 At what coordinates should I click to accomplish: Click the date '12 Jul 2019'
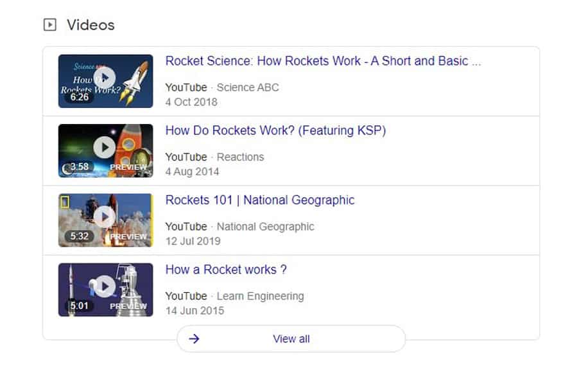coord(193,241)
